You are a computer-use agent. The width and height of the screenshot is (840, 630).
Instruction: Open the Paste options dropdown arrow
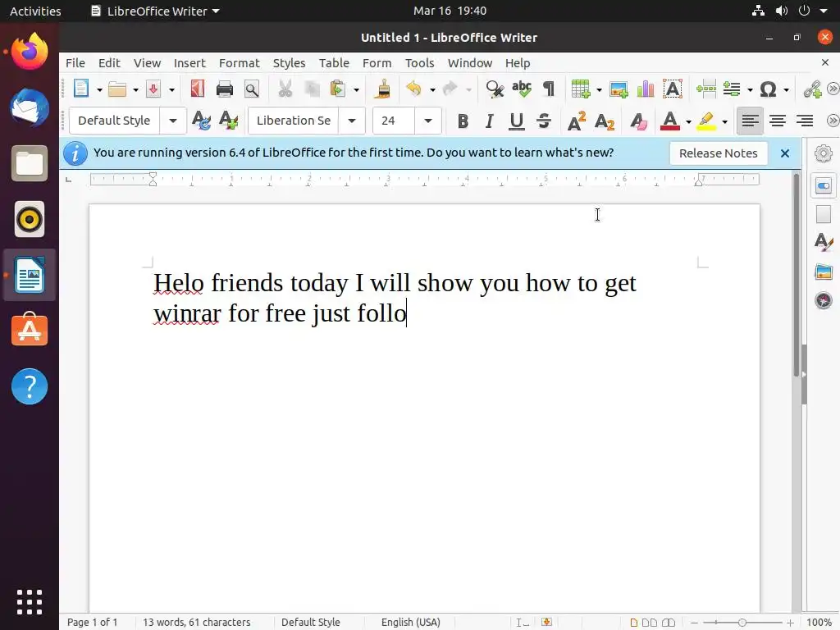click(x=356, y=89)
